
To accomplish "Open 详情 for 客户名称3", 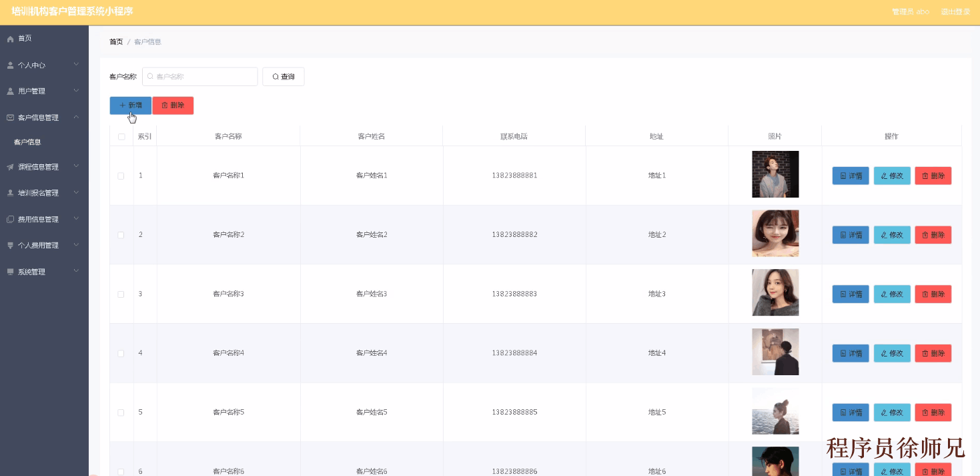I will point(851,294).
